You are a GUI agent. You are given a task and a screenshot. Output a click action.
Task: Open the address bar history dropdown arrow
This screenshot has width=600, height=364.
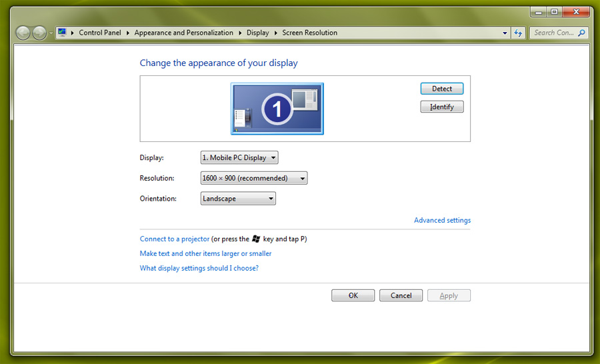pyautogui.click(x=505, y=33)
